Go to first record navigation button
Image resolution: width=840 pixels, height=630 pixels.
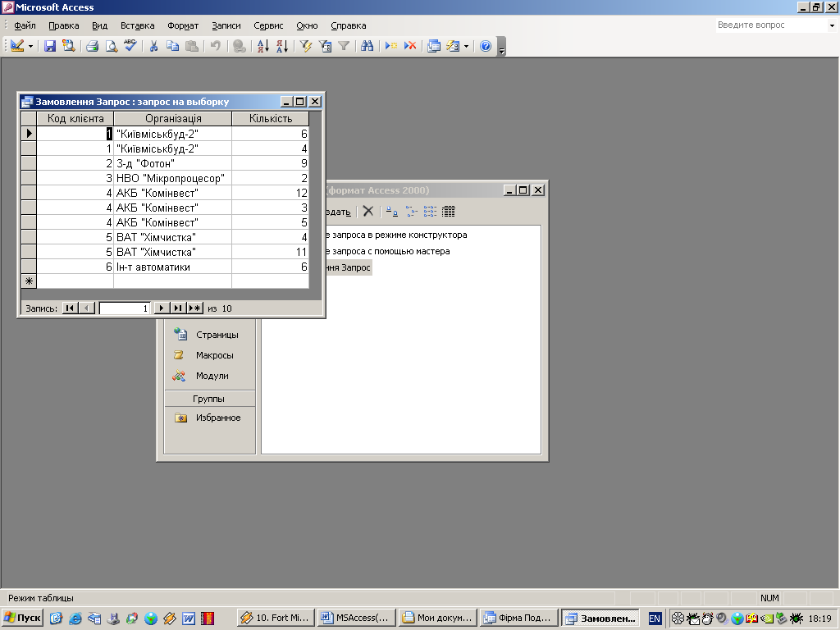[70, 308]
